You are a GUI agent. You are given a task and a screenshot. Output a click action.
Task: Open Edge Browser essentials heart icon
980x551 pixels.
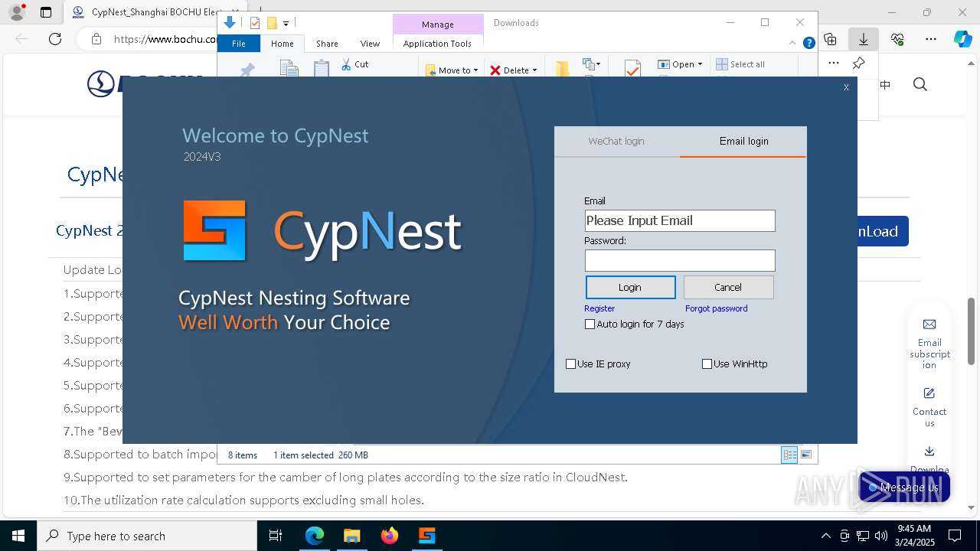point(897,39)
